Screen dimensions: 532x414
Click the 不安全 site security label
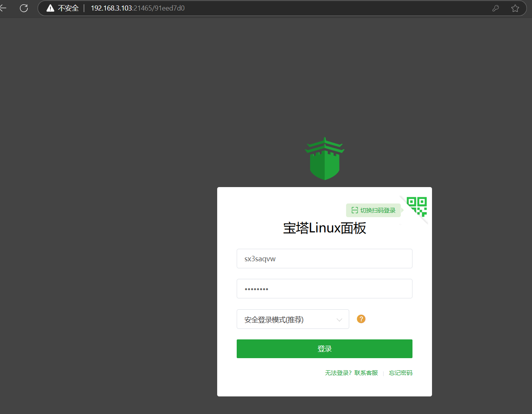68,8
